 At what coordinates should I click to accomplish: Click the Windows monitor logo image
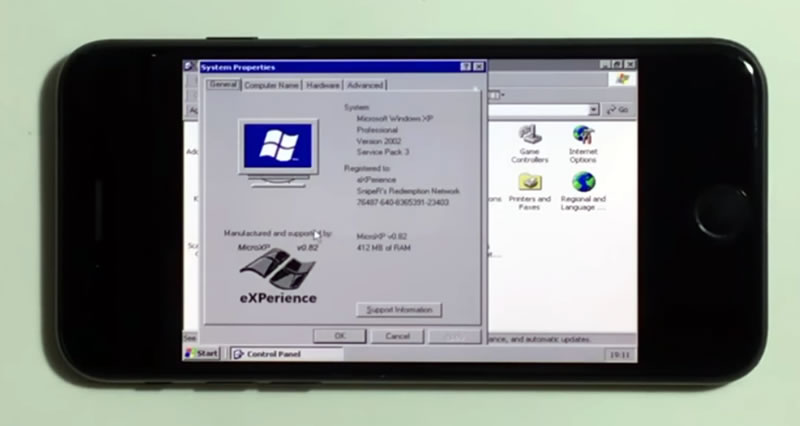279,150
